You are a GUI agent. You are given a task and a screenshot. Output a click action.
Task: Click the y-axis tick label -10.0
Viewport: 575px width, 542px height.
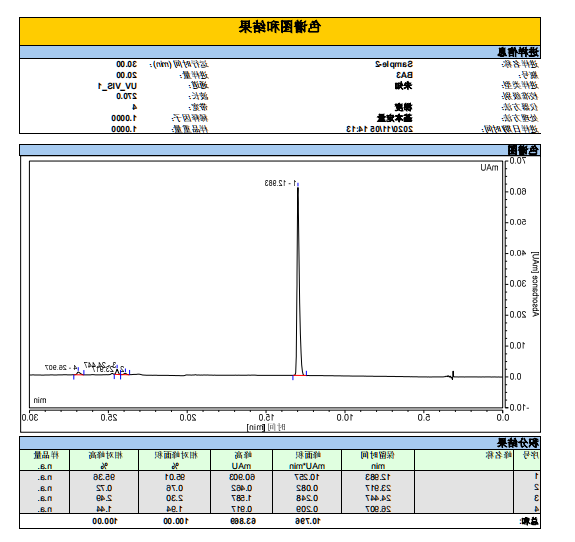click(519, 408)
